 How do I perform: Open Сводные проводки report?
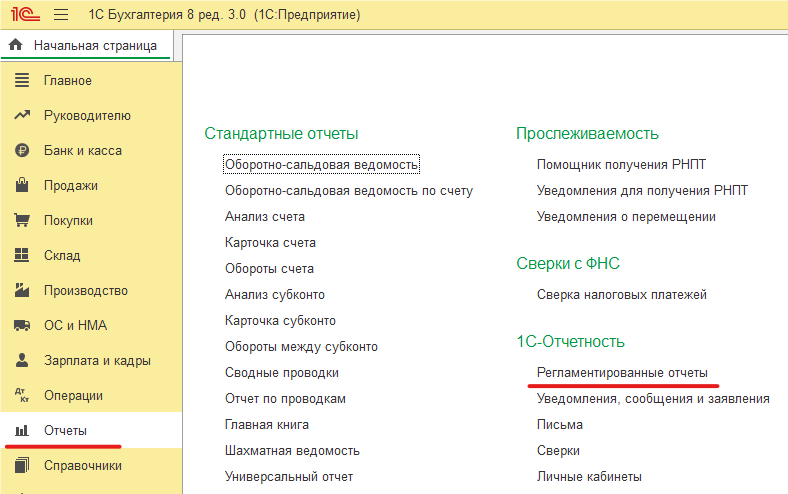click(x=282, y=372)
